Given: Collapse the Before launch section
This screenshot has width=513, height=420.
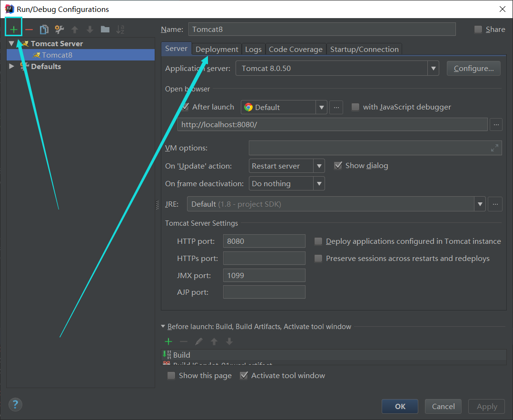Looking at the screenshot, I should click(x=163, y=326).
